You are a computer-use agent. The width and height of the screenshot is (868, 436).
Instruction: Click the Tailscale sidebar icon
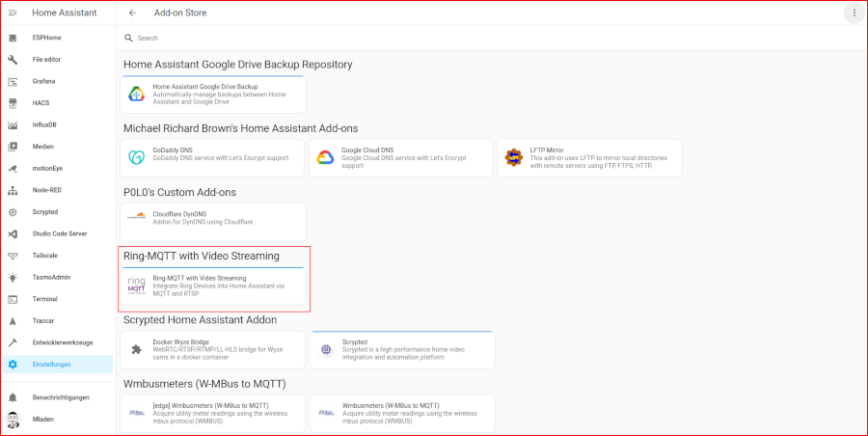click(x=13, y=256)
